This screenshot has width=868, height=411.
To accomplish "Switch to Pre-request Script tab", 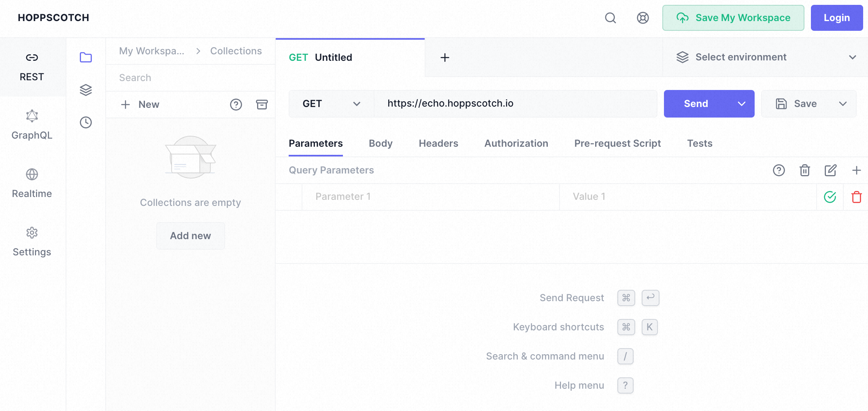I will 617,143.
